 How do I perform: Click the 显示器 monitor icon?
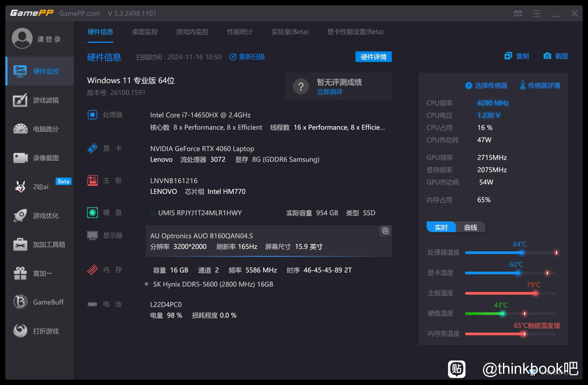pyautogui.click(x=92, y=236)
